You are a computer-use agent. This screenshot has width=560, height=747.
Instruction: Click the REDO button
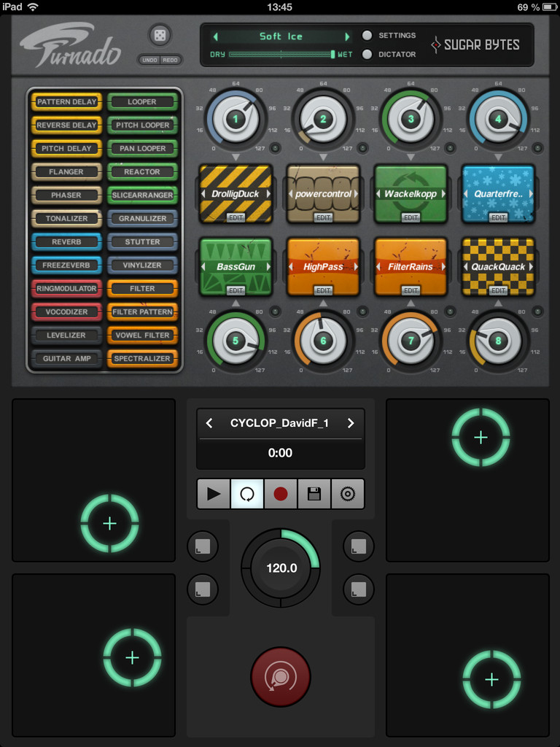click(x=170, y=60)
